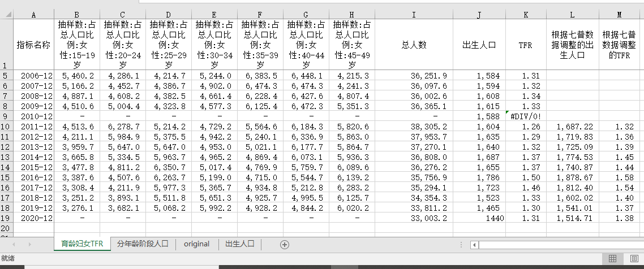This screenshot has height=269, width=644.
Task: Click header 根据七普数据调整的出生人口
Action: click(x=573, y=44)
